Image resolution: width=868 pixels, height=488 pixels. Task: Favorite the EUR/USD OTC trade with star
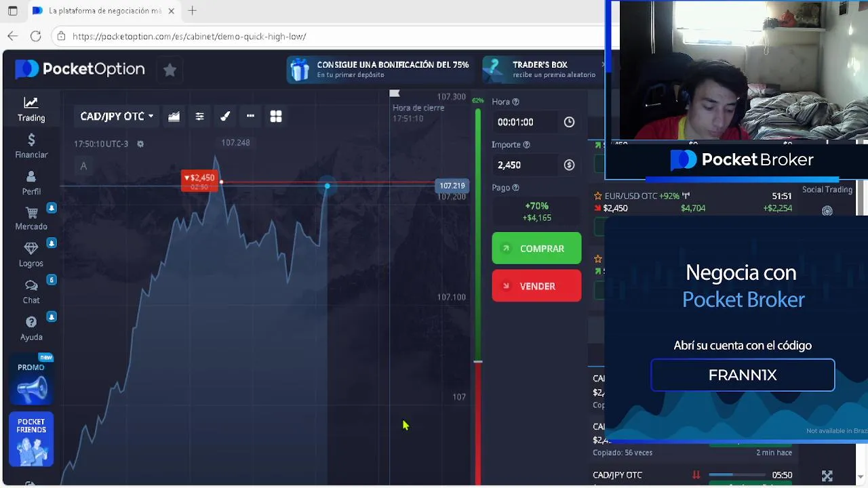pos(597,196)
